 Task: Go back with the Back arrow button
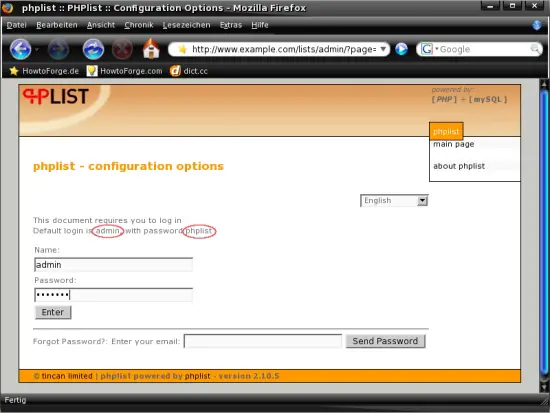coord(20,49)
